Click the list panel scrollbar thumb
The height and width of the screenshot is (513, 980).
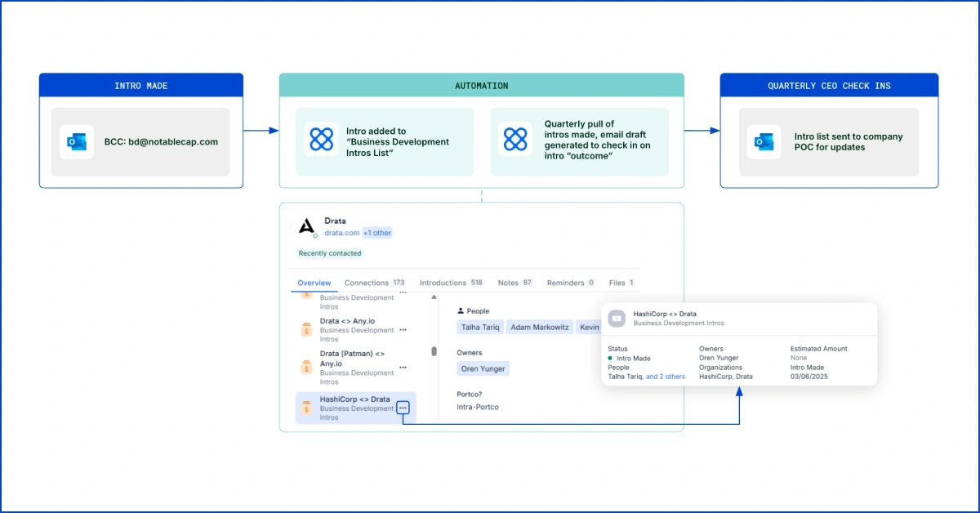(434, 351)
